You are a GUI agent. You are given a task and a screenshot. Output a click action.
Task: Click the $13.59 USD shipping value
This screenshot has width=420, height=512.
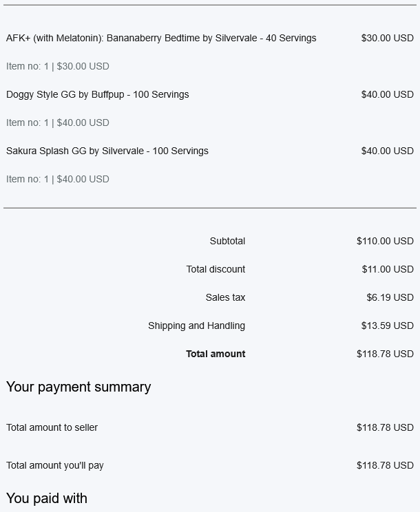click(387, 326)
